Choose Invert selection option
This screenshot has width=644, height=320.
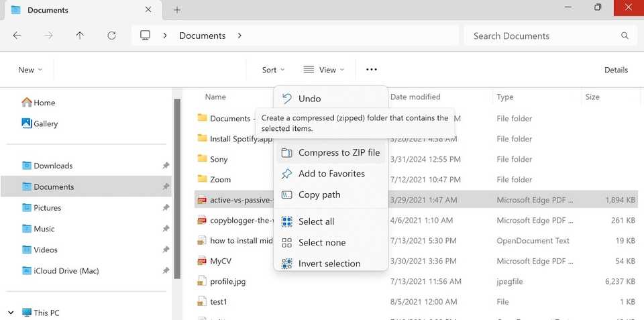(329, 264)
